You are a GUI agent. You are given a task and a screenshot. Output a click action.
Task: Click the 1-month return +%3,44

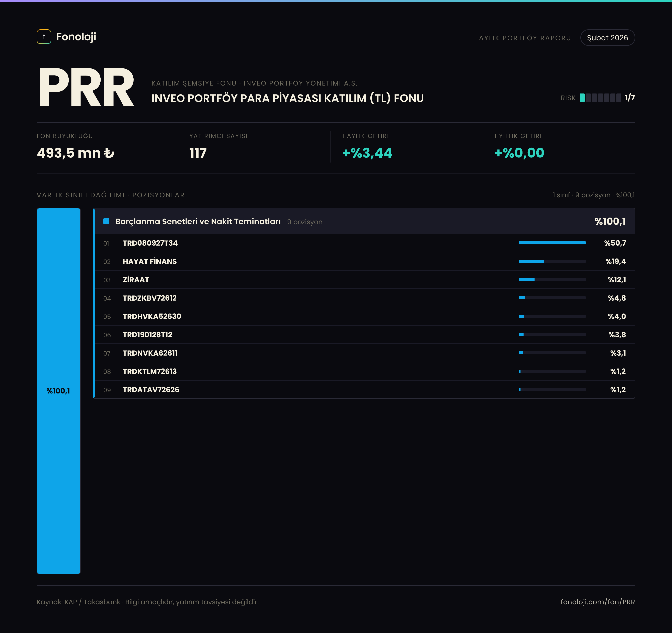pos(367,153)
